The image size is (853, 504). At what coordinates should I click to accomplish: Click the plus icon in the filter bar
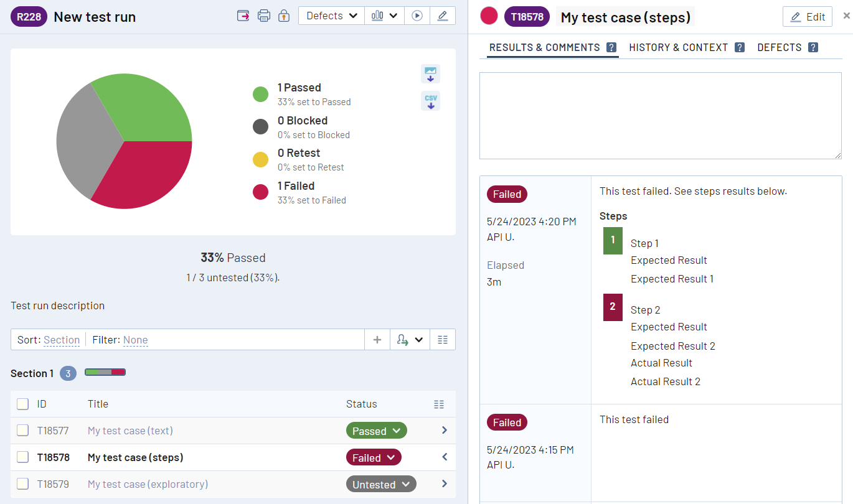tap(377, 340)
